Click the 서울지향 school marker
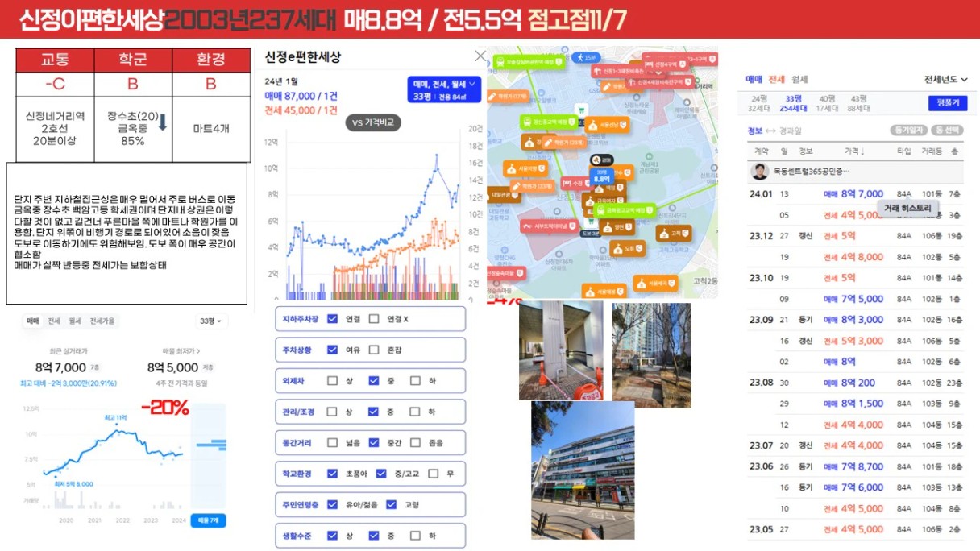980x551 pixels. [x=524, y=168]
